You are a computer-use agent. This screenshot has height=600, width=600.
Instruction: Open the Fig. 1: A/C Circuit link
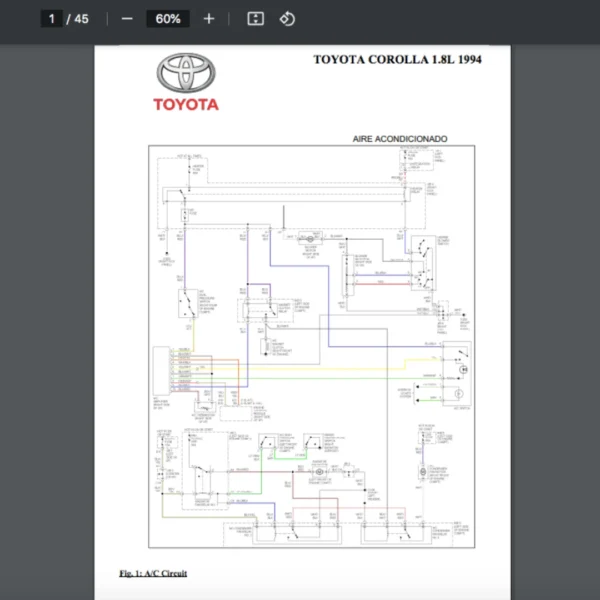tap(153, 573)
